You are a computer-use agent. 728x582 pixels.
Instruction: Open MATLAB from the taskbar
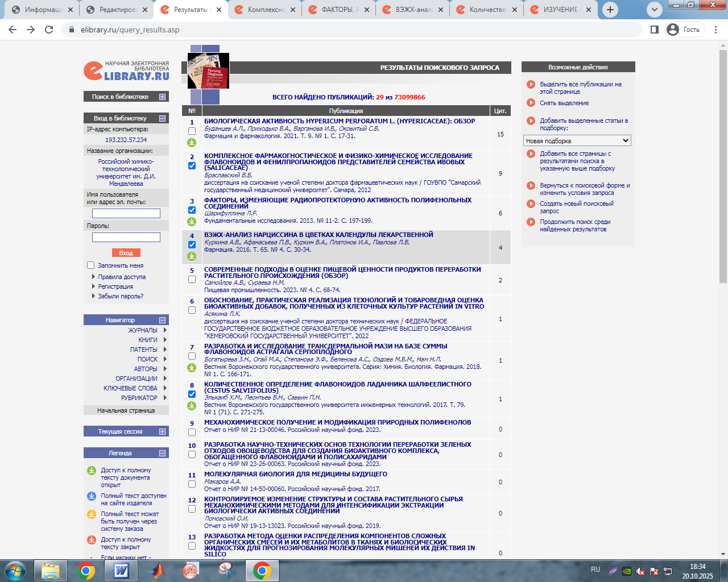click(x=156, y=570)
